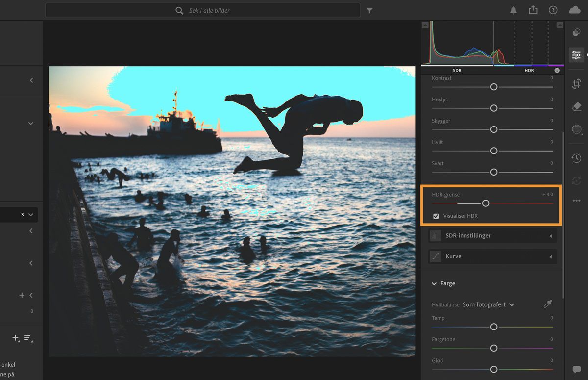Adjust the HDR-grense slider
This screenshot has height=380, width=588.
coord(486,203)
